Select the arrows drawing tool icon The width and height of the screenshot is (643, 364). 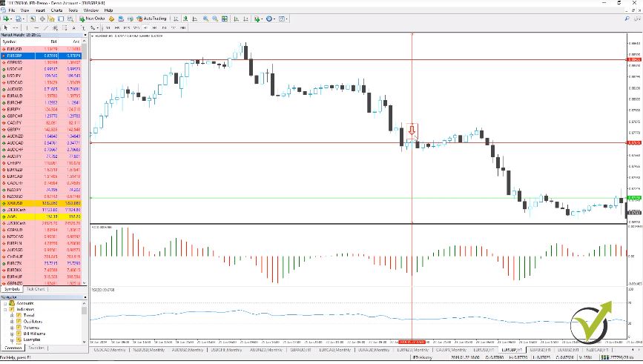(92, 28)
